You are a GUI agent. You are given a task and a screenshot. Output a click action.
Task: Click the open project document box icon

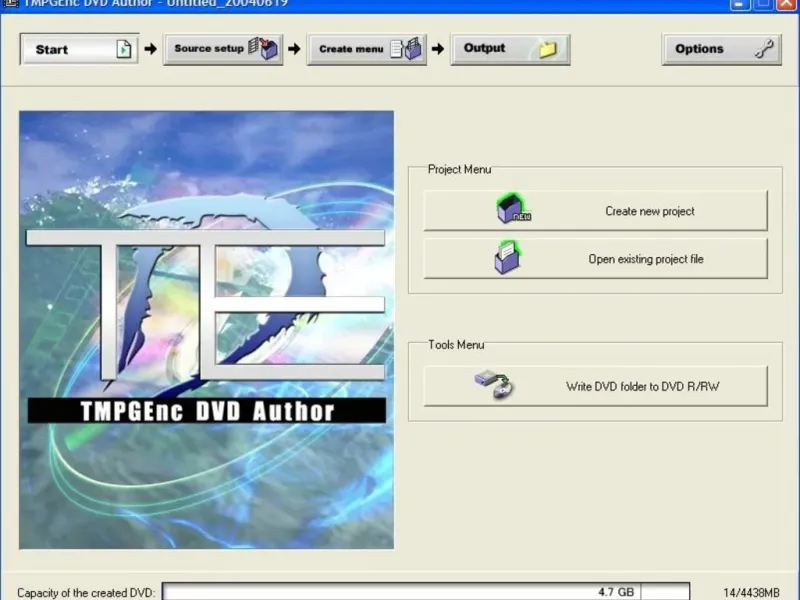click(507, 258)
